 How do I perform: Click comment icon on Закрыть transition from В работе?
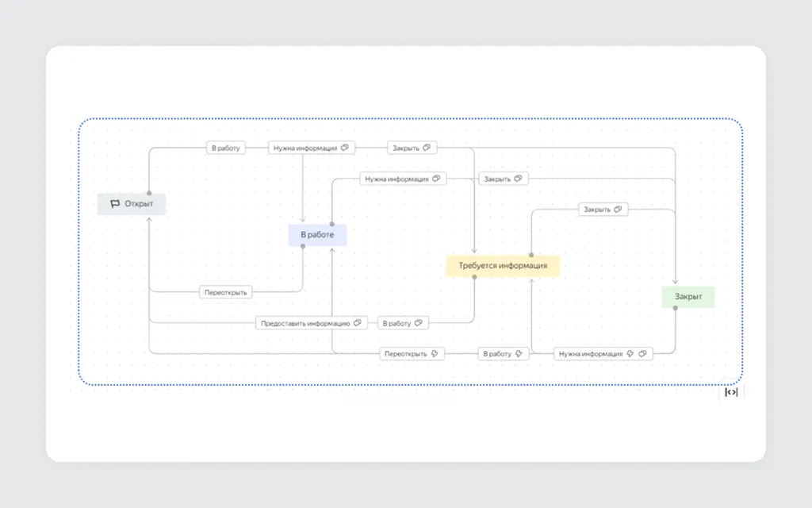518,179
